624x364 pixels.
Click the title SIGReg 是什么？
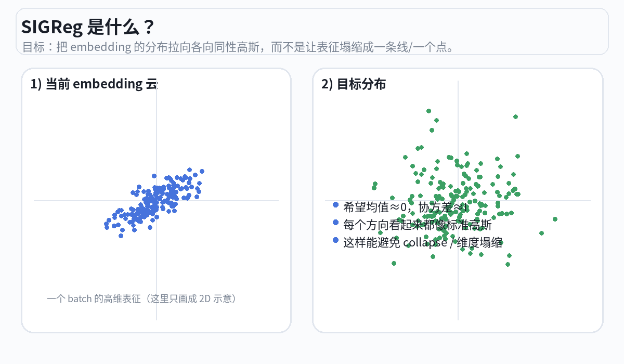pos(87,27)
